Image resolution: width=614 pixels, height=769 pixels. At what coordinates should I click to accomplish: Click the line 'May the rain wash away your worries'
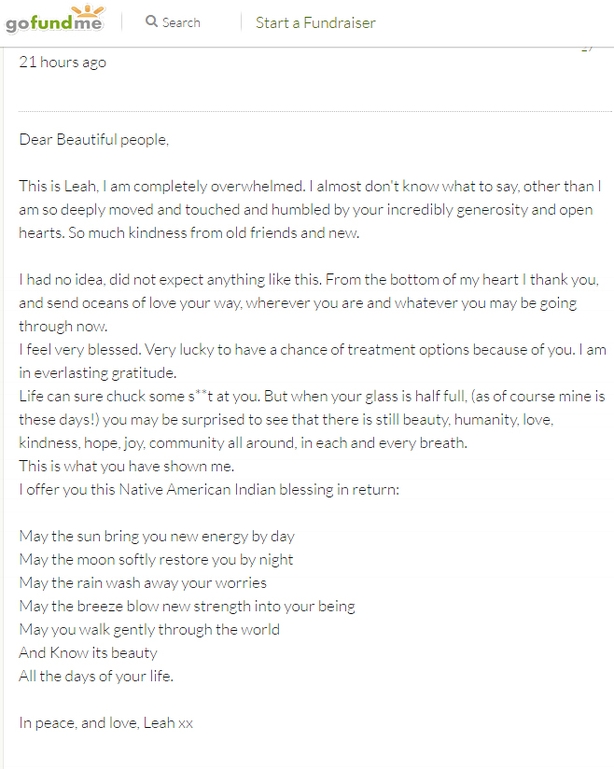click(143, 583)
